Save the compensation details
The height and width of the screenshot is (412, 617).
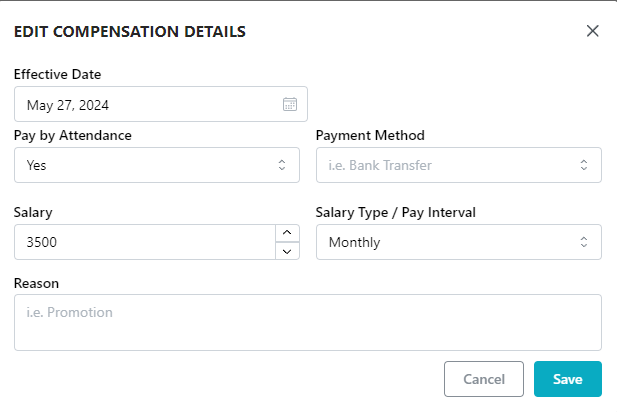pos(567,379)
